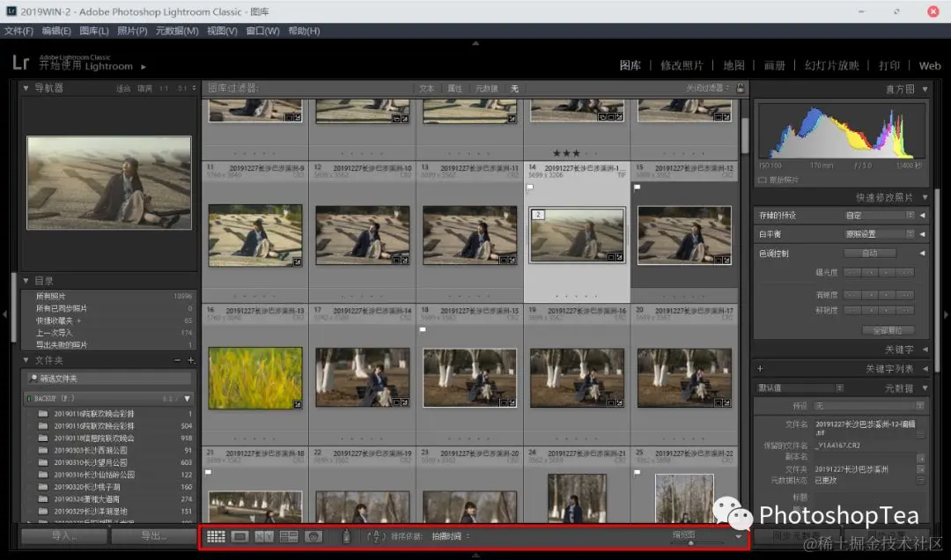Adjust the thumbnail size slider
This screenshot has width=951, height=560.
click(691, 542)
